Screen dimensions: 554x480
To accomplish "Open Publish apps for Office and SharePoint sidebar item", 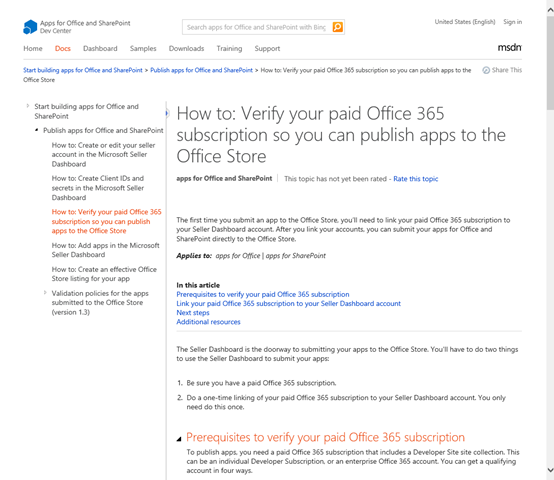I will [103, 130].
